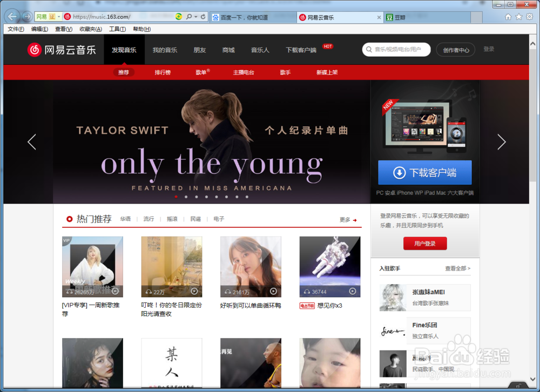Close the 网易云音乐 browser tab
This screenshot has height=392, width=540.
pyautogui.click(x=379, y=17)
